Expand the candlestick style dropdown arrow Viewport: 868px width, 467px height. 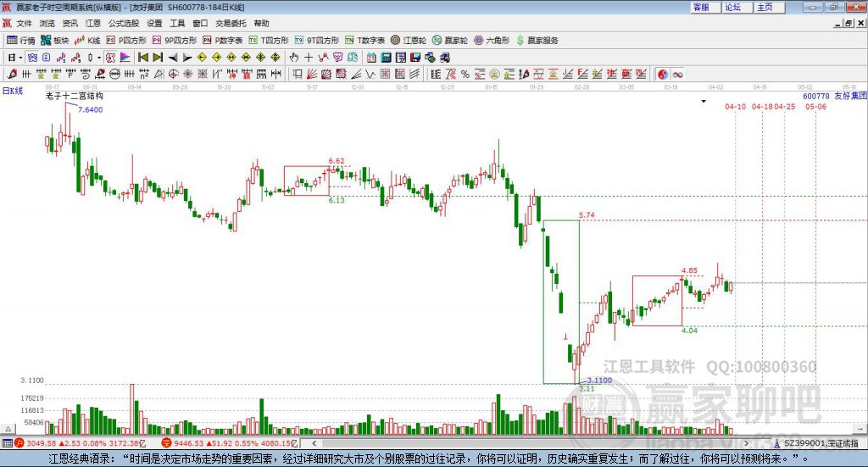99,58
